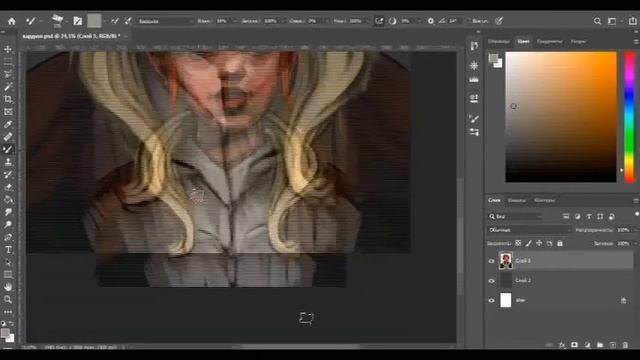
Task: Select the Zoom tool
Action: (x=8, y=300)
